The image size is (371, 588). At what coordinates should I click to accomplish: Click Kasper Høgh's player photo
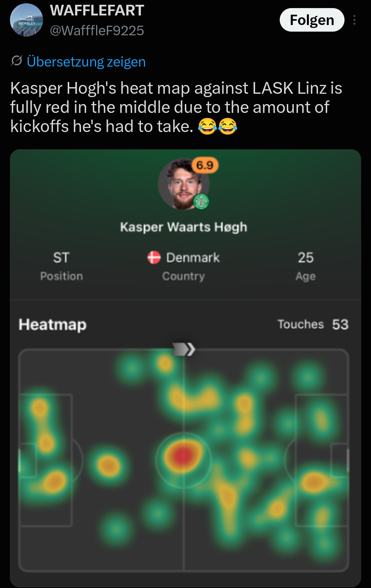click(184, 184)
